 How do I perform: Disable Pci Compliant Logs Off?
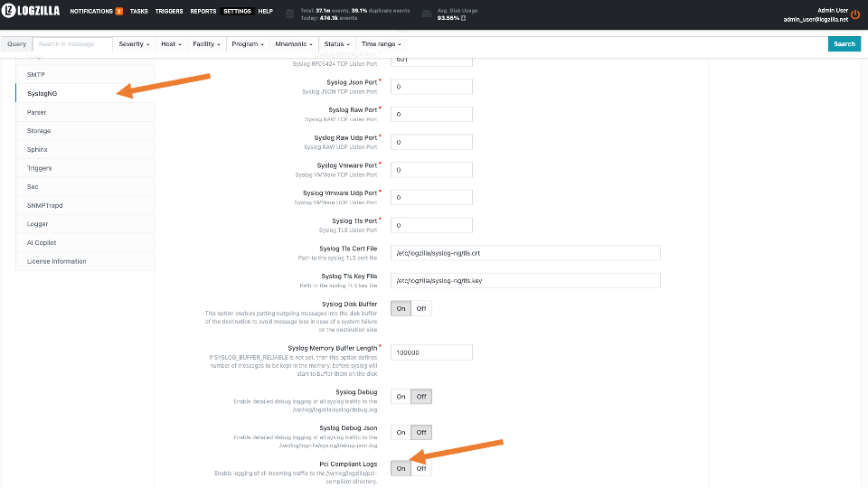tap(421, 469)
